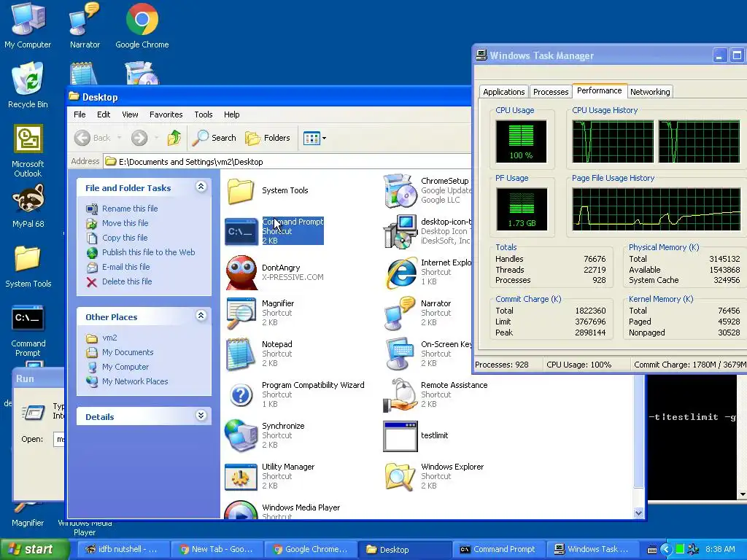Collapse the Other Places panel
This screenshot has height=560, width=747.
pos(201,315)
